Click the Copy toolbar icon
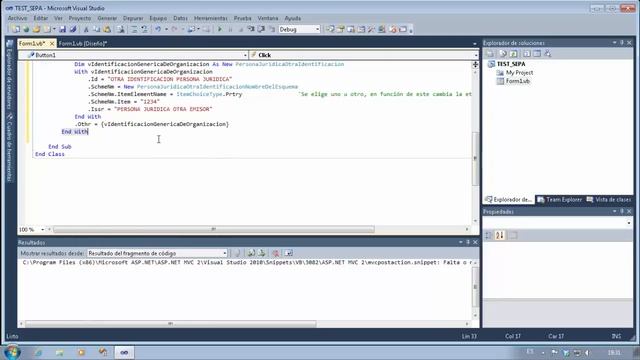Screen dimensions: 640x360 point(97,29)
